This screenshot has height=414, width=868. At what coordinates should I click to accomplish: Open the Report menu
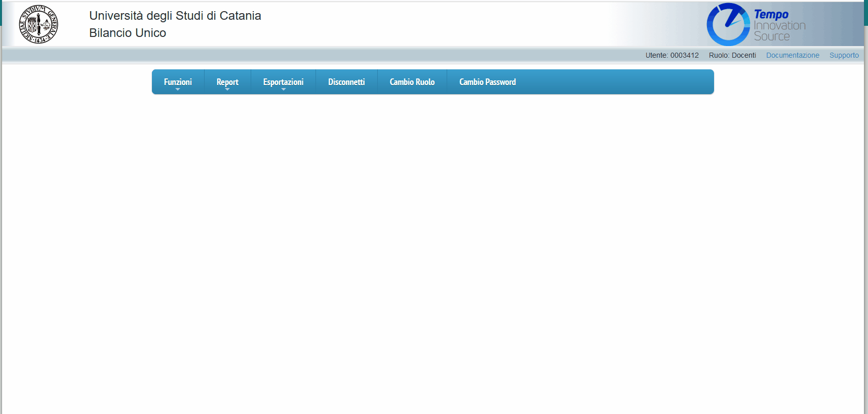227,82
